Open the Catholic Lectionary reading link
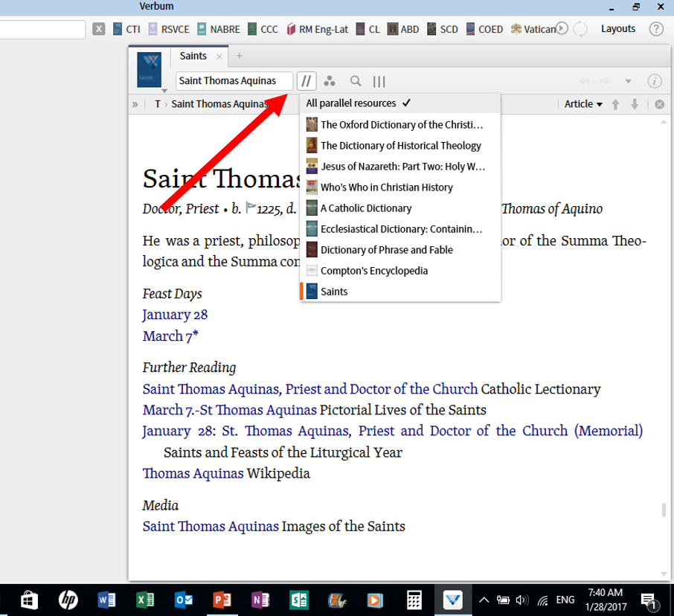The width and height of the screenshot is (674, 616). 310,389
